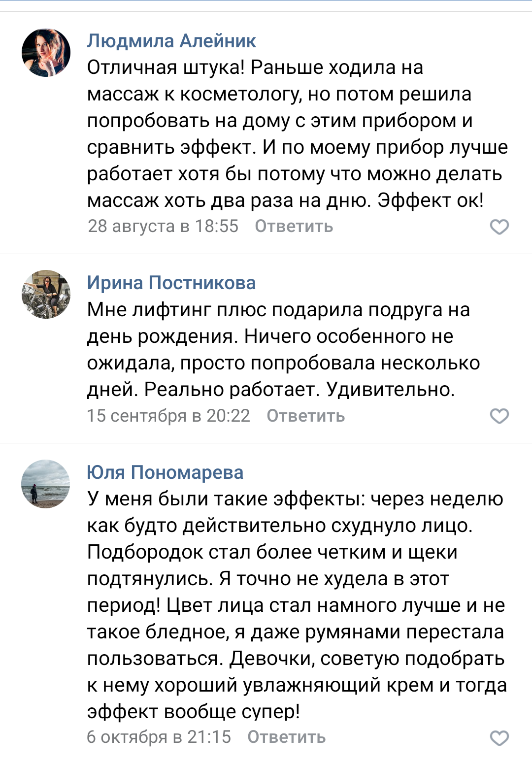
Task: Tap the heart on Ирина Постникова's comment
Action: (x=499, y=416)
